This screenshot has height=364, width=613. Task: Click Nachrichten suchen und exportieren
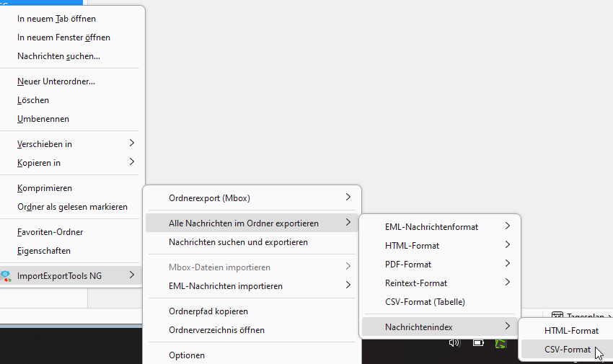click(238, 242)
